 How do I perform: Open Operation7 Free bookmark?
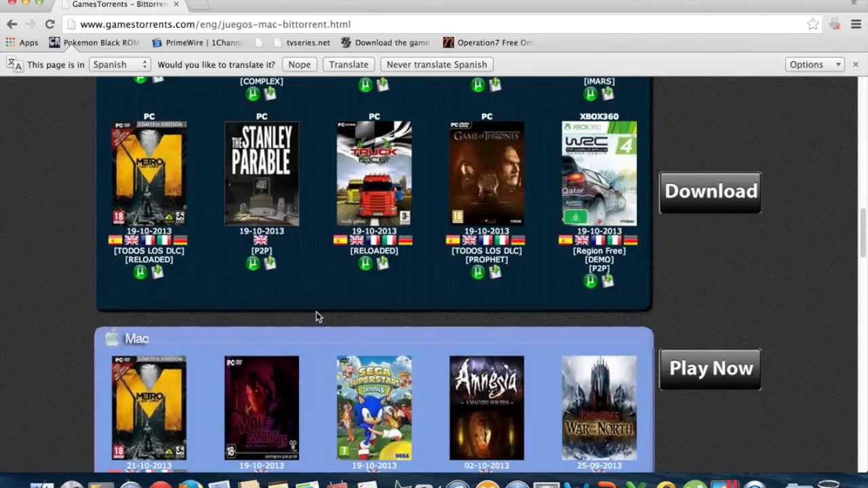click(488, 43)
